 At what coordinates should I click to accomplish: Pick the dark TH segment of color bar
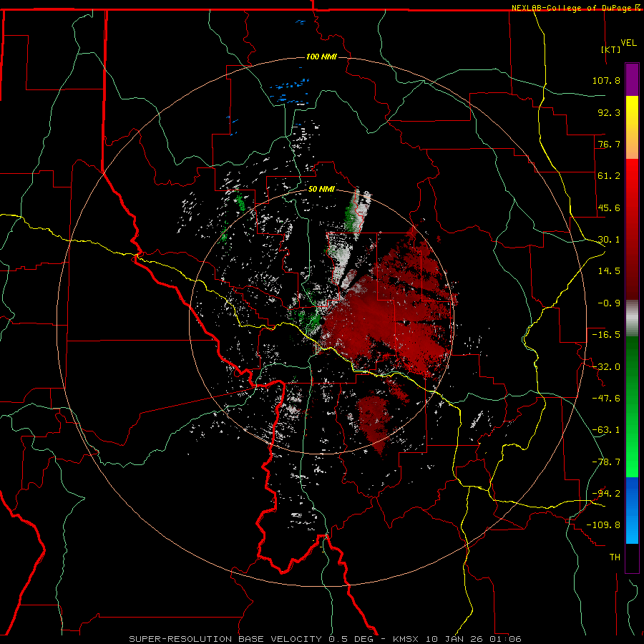[x=632, y=557]
